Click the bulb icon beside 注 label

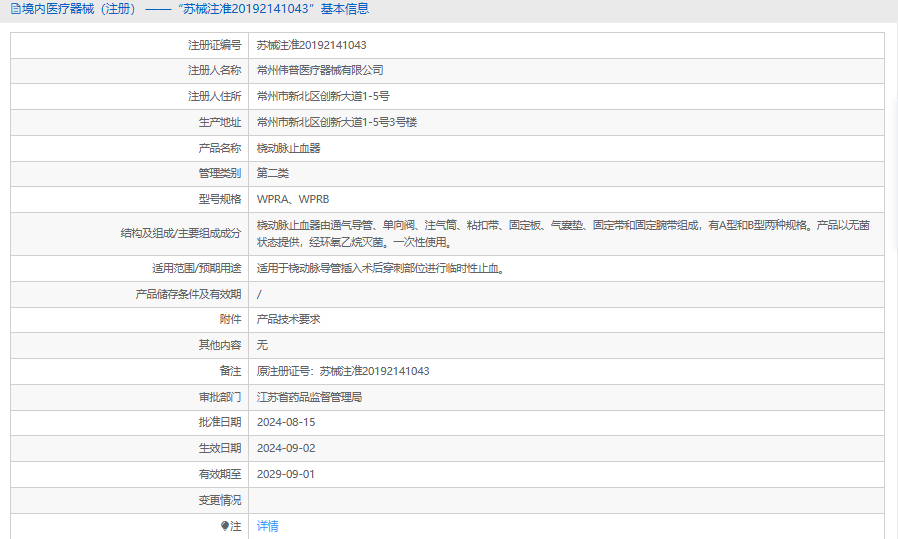pos(225,526)
